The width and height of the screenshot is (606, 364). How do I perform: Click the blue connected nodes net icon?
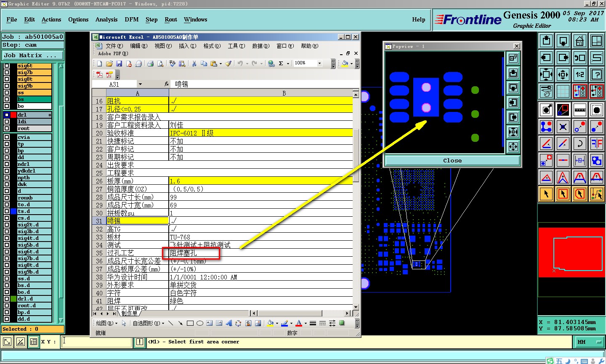coord(546,126)
